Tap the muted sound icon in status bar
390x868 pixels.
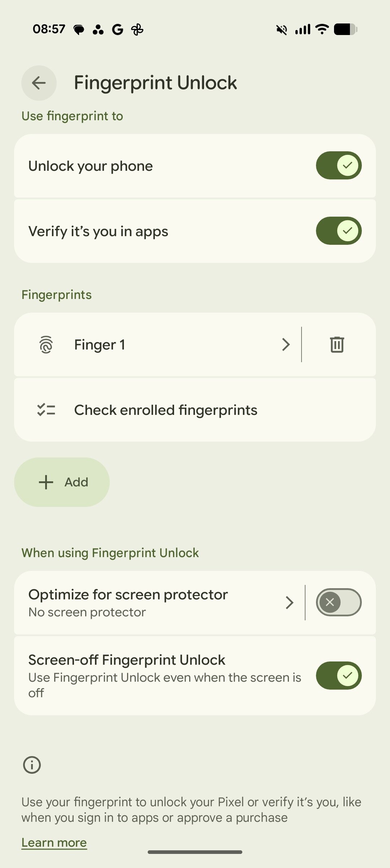click(x=281, y=29)
